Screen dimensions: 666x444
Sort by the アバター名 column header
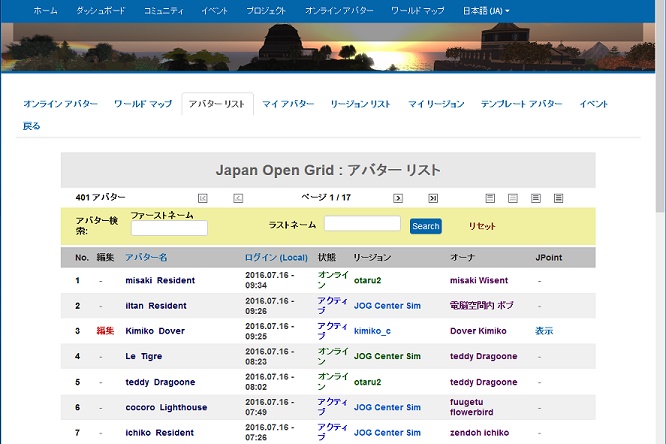[x=146, y=257]
